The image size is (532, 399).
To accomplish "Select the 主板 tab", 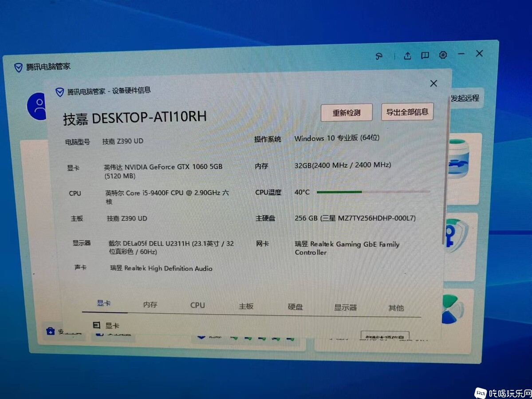I will [246, 306].
